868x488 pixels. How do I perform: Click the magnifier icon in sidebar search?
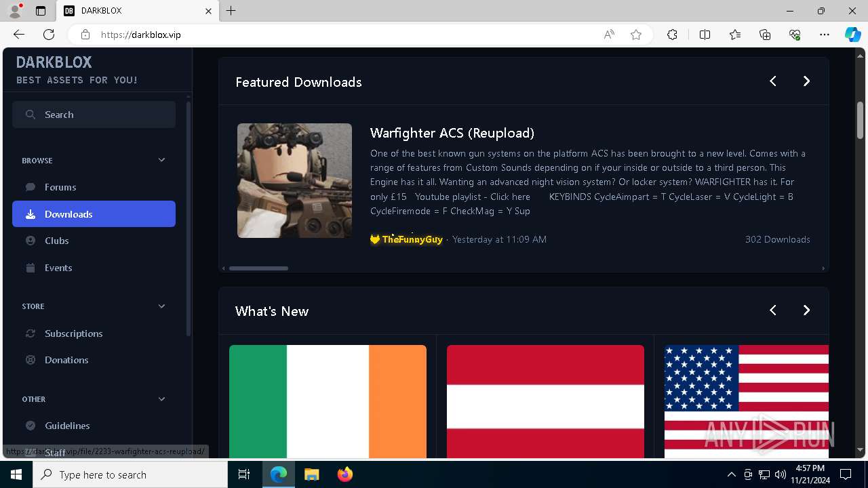[x=31, y=115]
